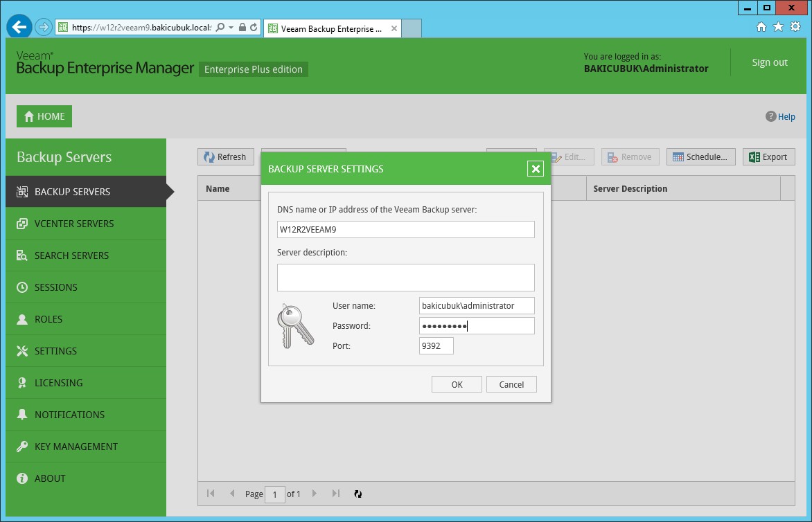
Task: Click the HOME button
Action: (x=44, y=116)
